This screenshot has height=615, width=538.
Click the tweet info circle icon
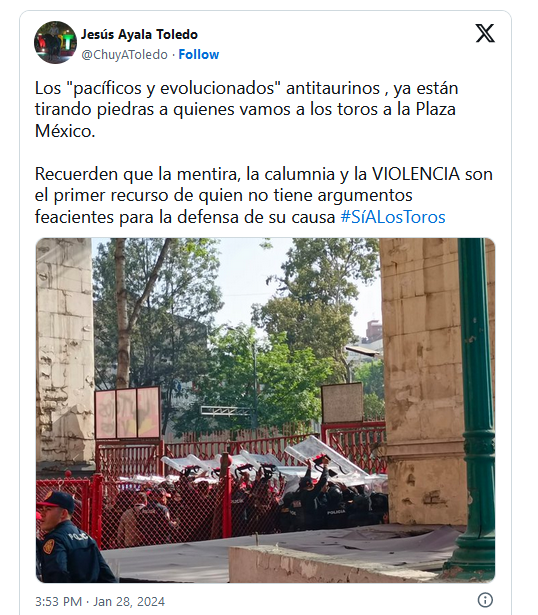click(485, 600)
